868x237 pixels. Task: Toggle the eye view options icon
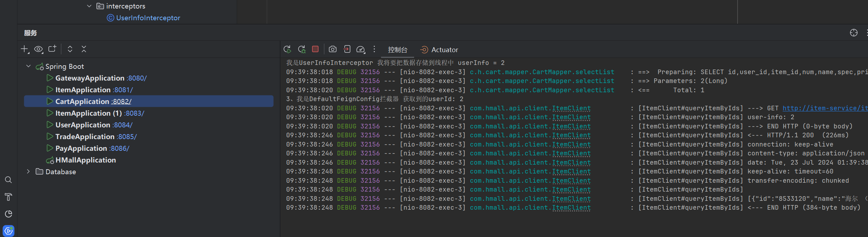38,49
